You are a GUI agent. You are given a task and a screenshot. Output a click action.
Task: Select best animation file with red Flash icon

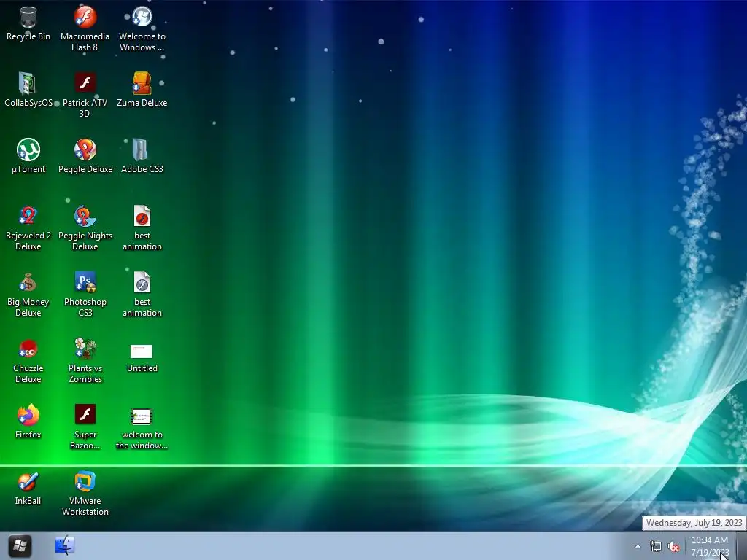pos(142,227)
